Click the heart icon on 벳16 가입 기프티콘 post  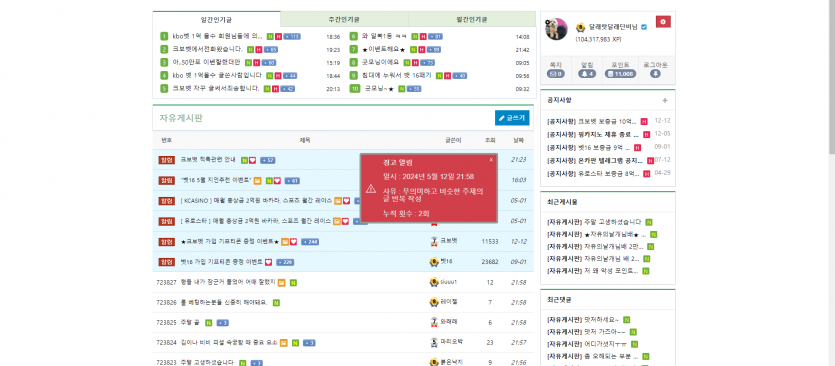tap(268, 262)
